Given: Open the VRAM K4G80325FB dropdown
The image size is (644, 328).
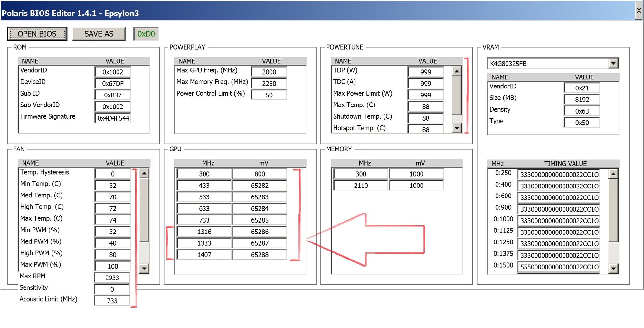Looking at the screenshot, I should (613, 63).
